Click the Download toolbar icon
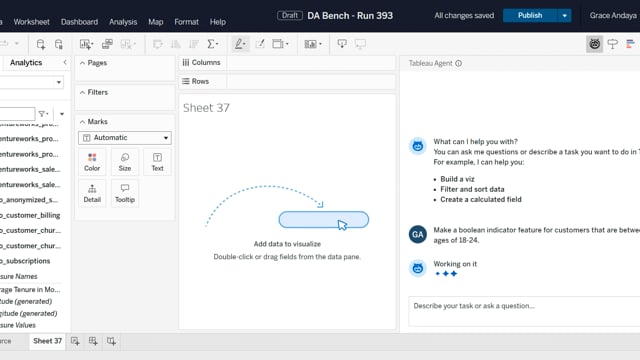The width and height of the screenshot is (640, 360). (342, 44)
